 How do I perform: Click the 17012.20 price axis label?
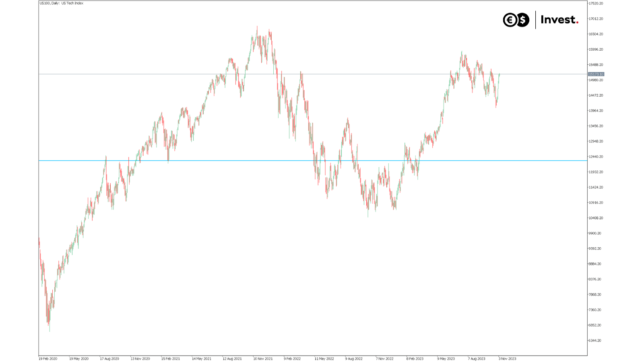(x=596, y=19)
